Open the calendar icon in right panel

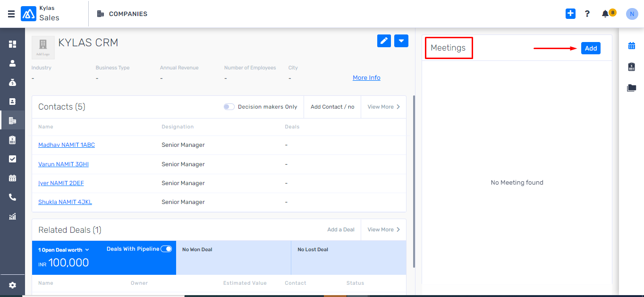[631, 46]
